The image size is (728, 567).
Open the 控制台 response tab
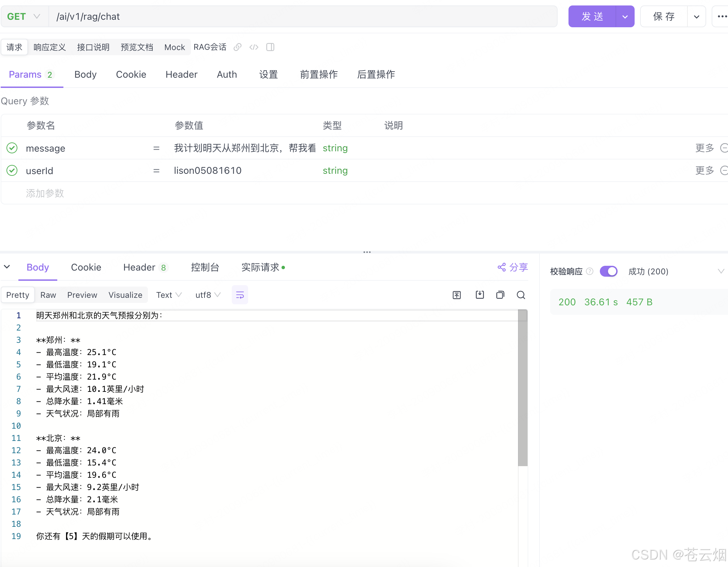point(205,267)
